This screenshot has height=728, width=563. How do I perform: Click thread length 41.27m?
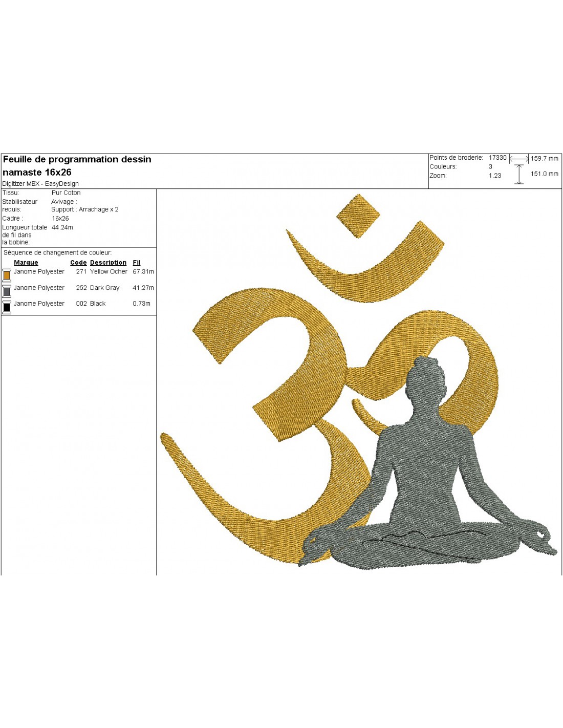(143, 288)
